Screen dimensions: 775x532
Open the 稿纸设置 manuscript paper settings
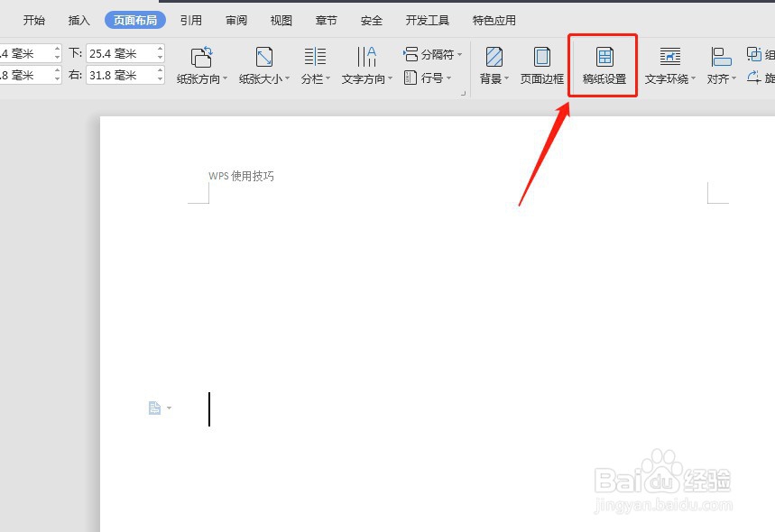click(x=604, y=65)
